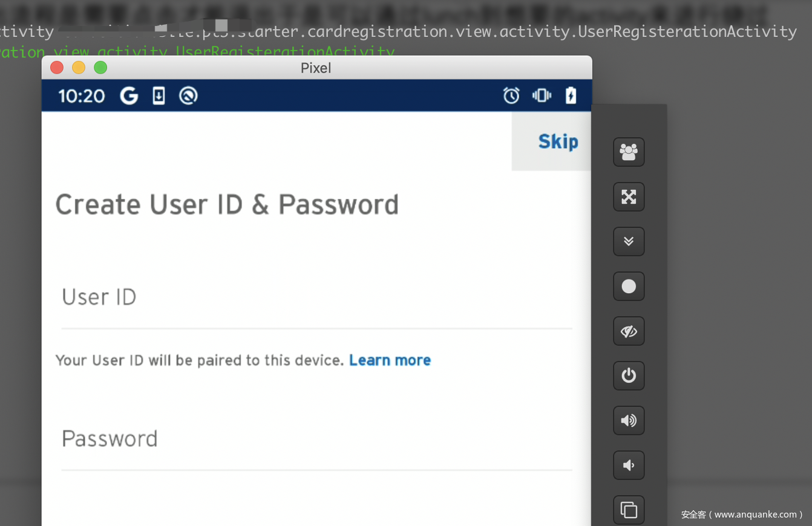812x526 pixels.
Task: Click the double chevron down button
Action: pyautogui.click(x=629, y=241)
